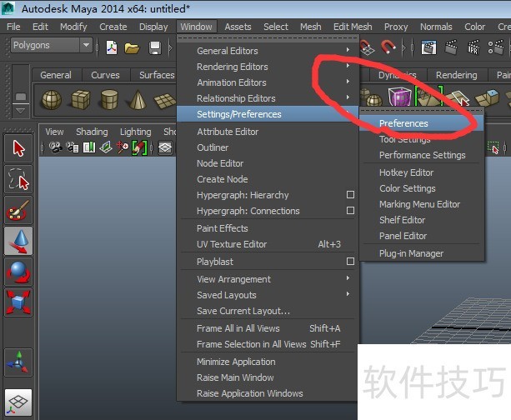Open Hypergraph: Connections option box
The image size is (511, 420).
(350, 211)
